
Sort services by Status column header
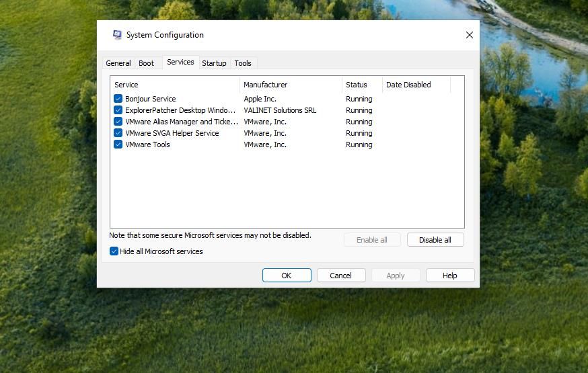362,85
